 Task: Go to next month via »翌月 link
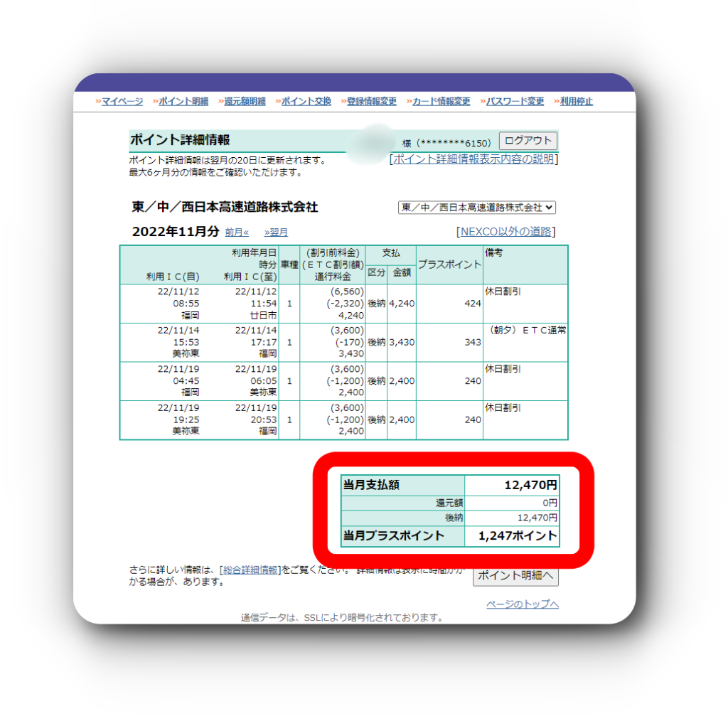276,233
